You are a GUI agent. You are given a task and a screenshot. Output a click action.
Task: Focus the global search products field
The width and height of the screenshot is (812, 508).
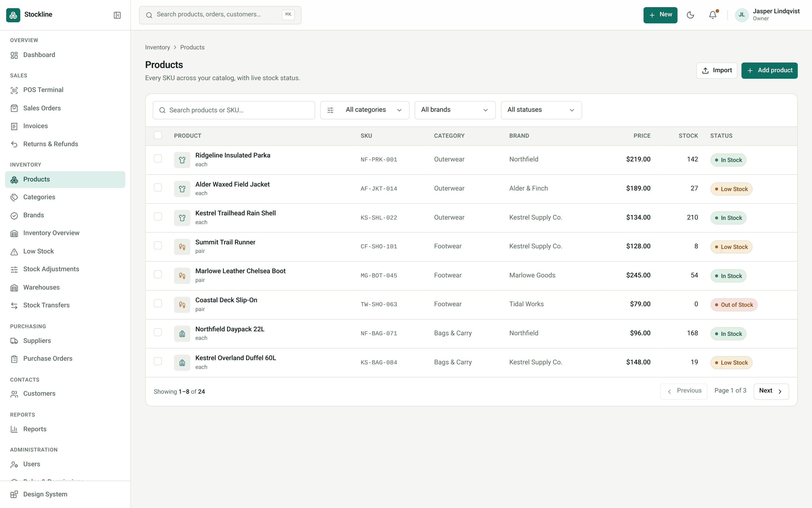pos(220,15)
